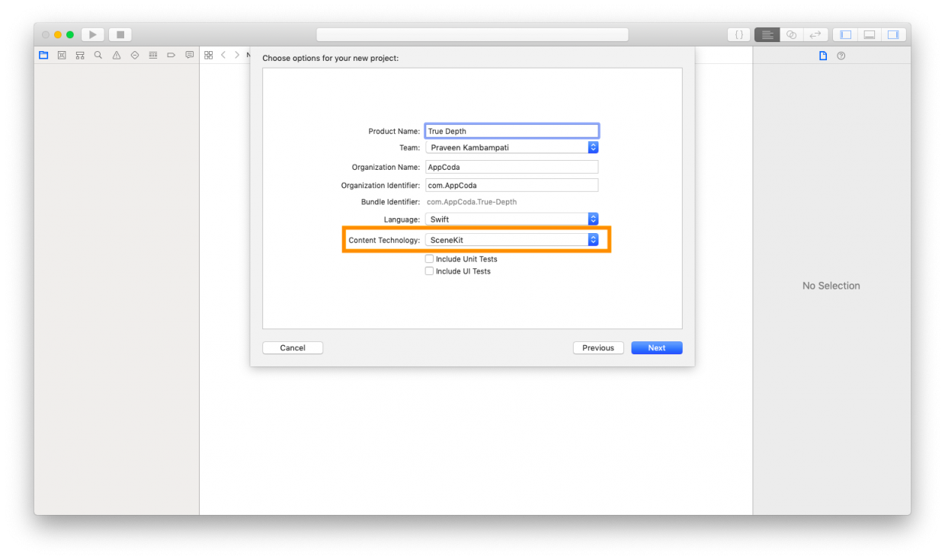Open the Language dropdown showing Swift
Viewport: 945px width, 560px height.
511,219
